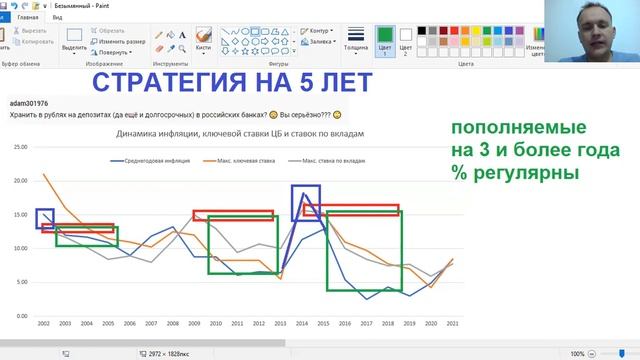The width and height of the screenshot is (640, 360).
Task: Click Изменить размер resize button
Action: (118, 42)
